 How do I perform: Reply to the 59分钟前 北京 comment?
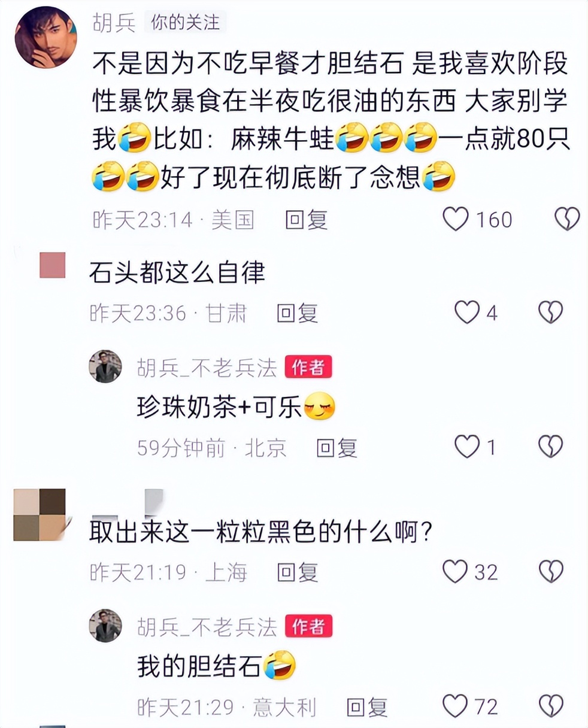tap(337, 448)
